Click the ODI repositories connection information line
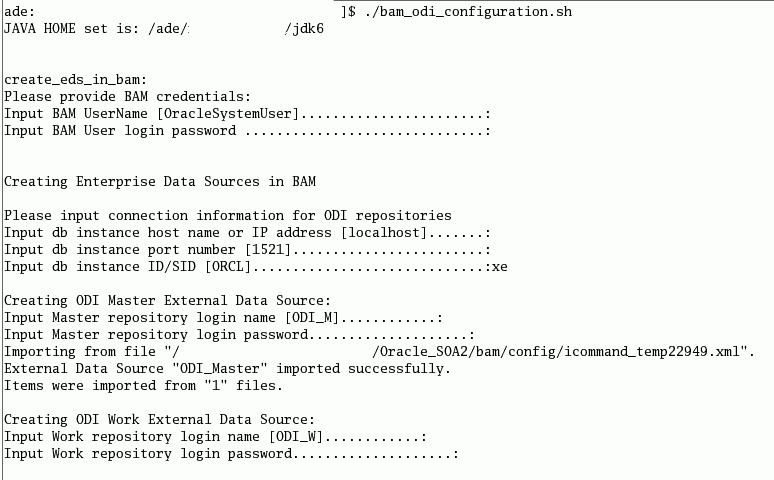 228,216
